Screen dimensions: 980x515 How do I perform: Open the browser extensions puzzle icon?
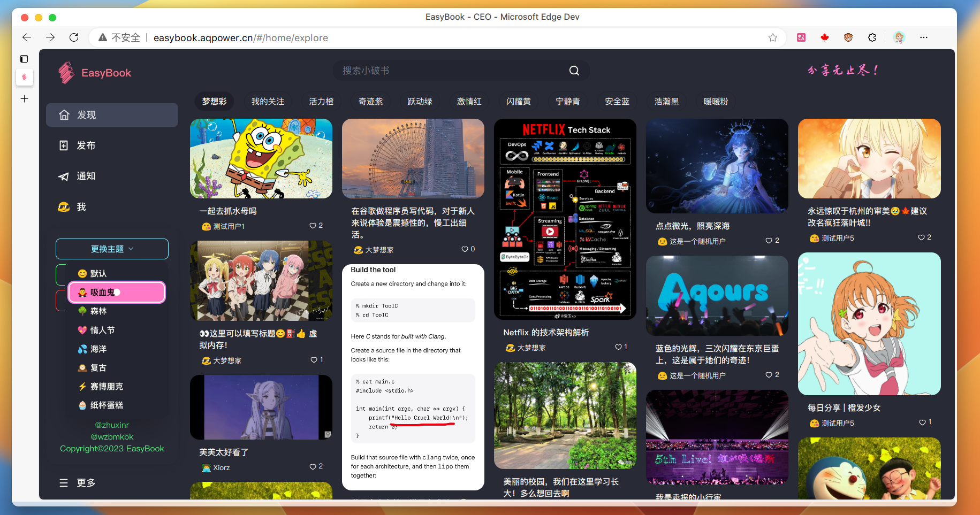[872, 37]
